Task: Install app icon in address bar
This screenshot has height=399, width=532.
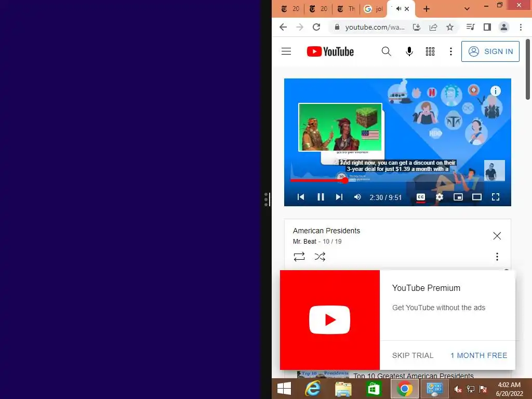Action: pyautogui.click(x=416, y=27)
